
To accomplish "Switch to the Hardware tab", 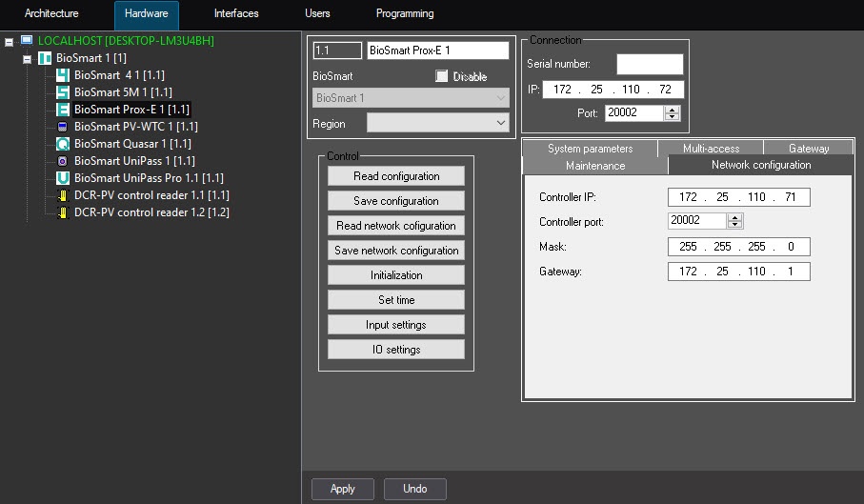I will coord(147,14).
